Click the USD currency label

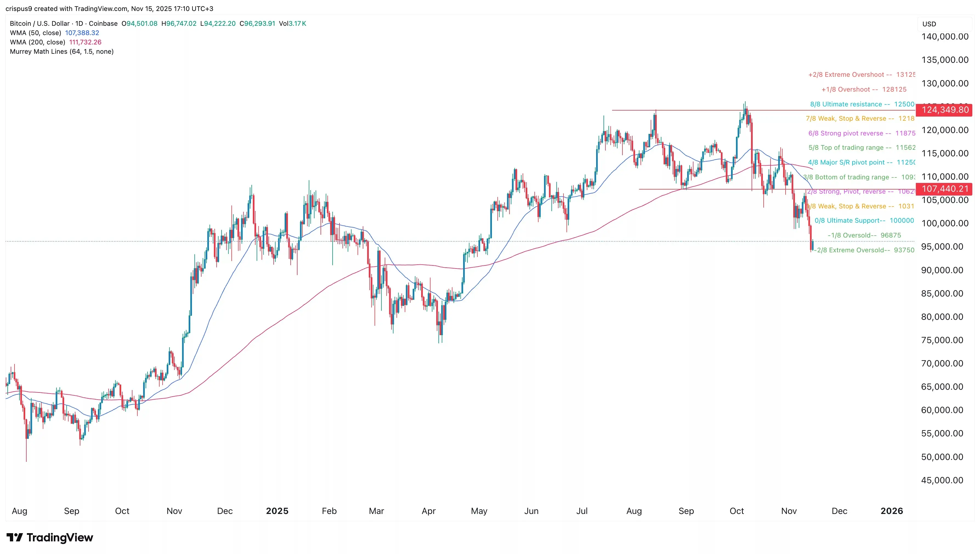pyautogui.click(x=929, y=24)
